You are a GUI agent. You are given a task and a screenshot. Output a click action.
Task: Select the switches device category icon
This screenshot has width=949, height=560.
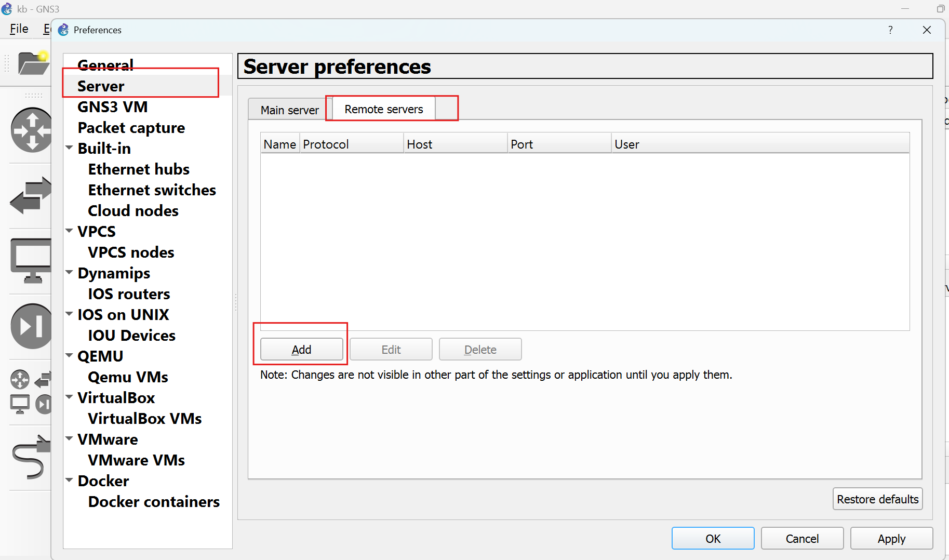(x=31, y=196)
